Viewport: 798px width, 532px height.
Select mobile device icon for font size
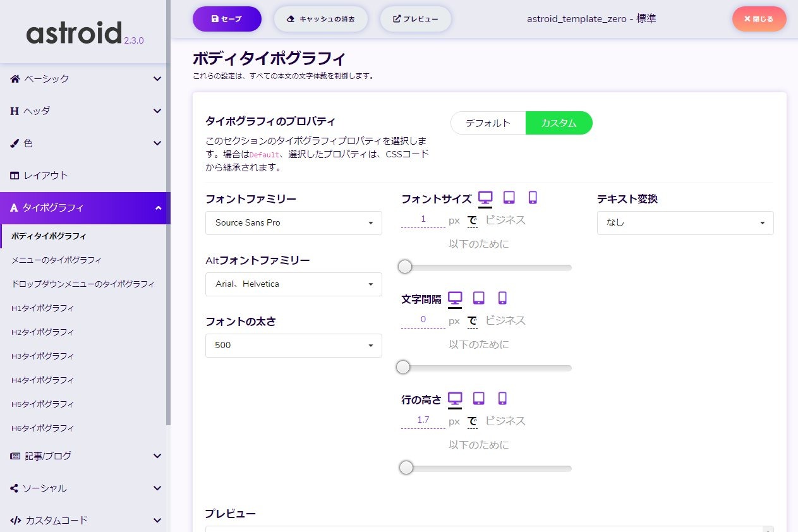533,198
